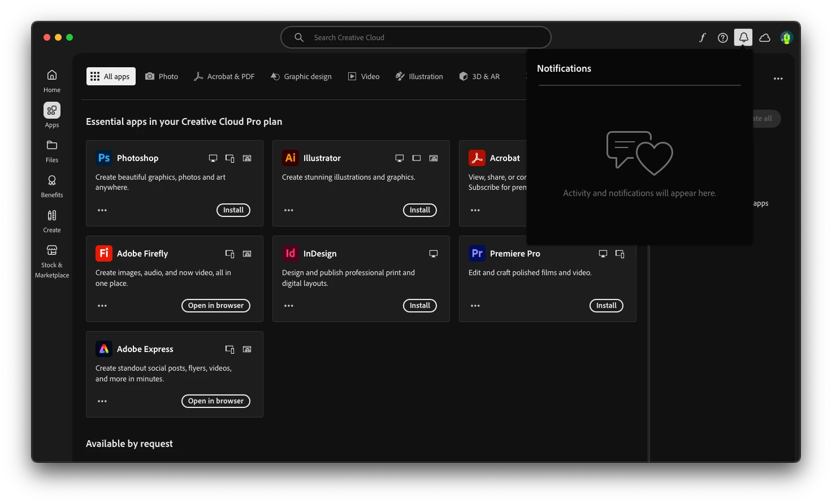Viewport: 832px width, 504px height.
Task: Open Adobe Express in browser
Action: point(216,401)
